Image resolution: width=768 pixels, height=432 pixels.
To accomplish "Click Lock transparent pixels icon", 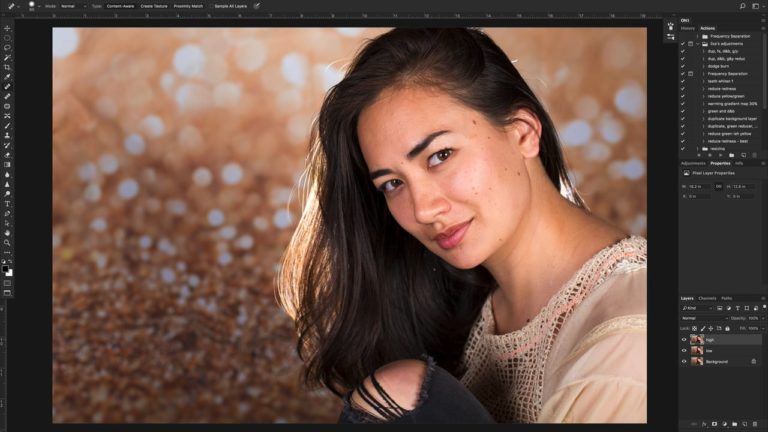I will pos(694,329).
